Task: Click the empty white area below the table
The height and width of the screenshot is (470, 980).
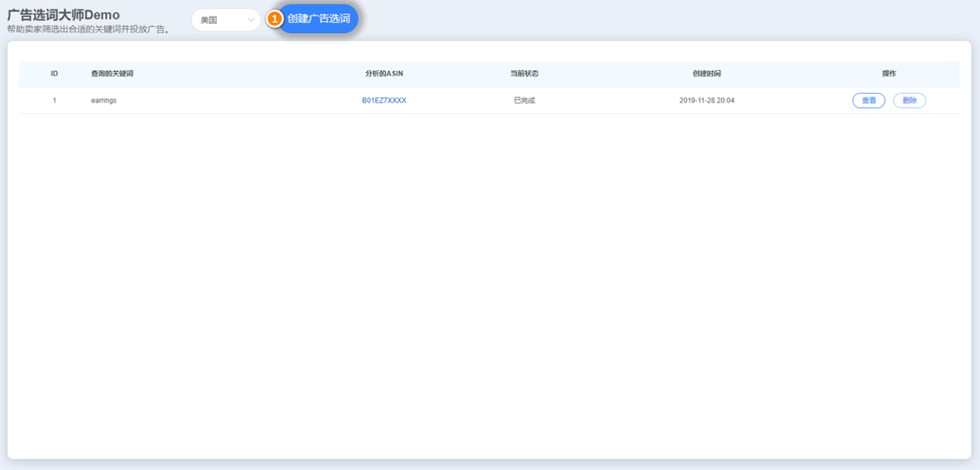Action: 490,289
